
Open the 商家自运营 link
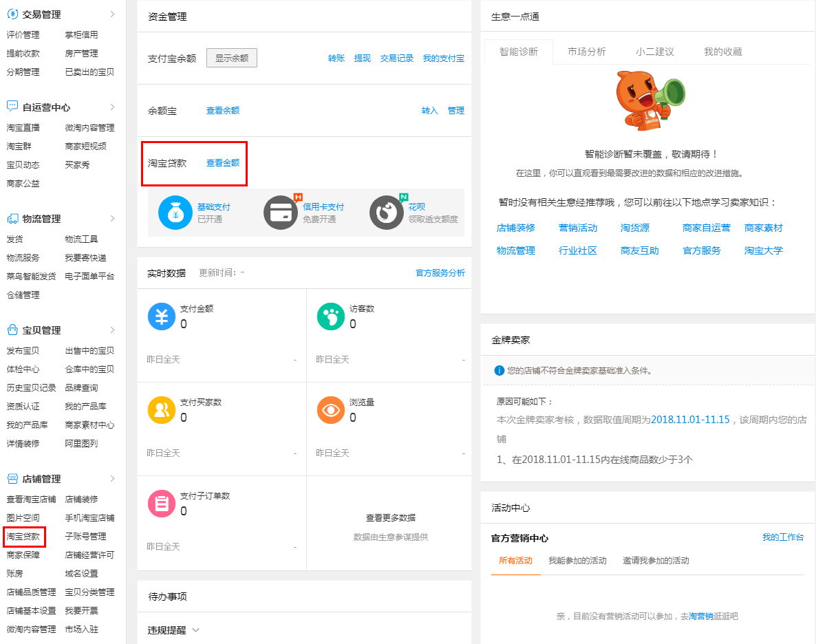706,228
